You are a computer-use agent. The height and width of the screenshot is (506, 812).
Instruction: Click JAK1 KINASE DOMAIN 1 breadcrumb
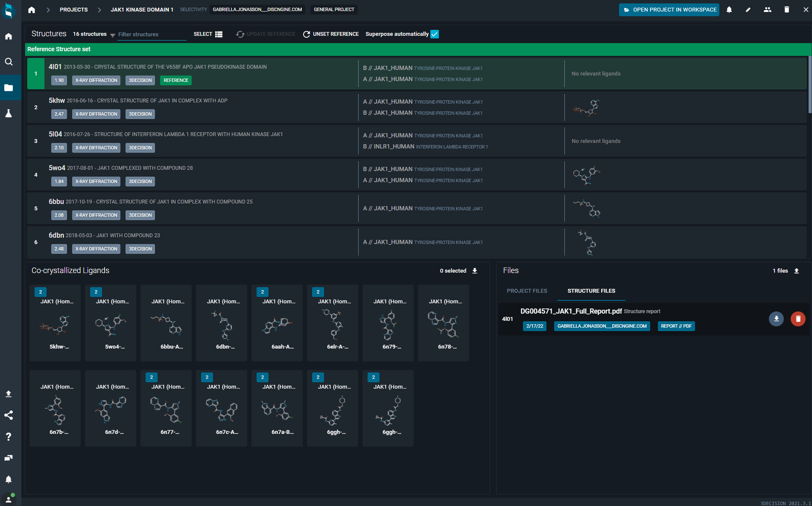coord(142,9)
